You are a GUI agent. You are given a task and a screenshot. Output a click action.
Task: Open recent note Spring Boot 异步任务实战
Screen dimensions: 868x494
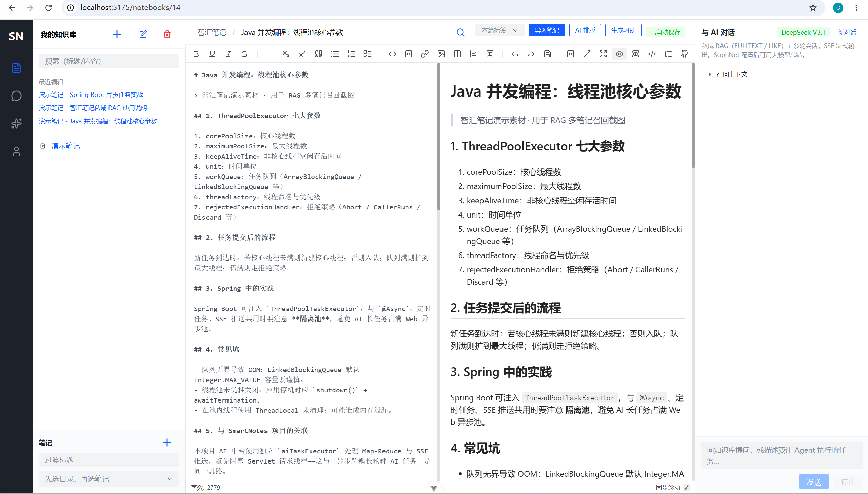[x=91, y=95]
